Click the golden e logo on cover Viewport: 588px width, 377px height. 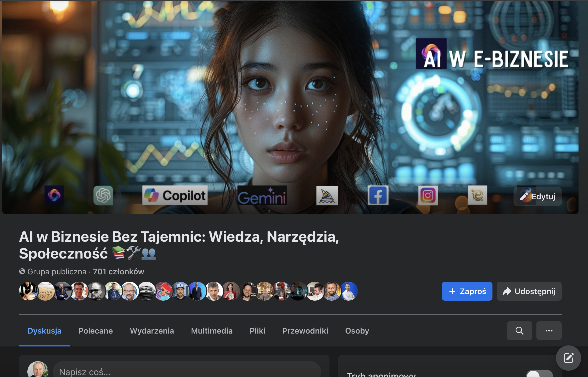click(477, 195)
